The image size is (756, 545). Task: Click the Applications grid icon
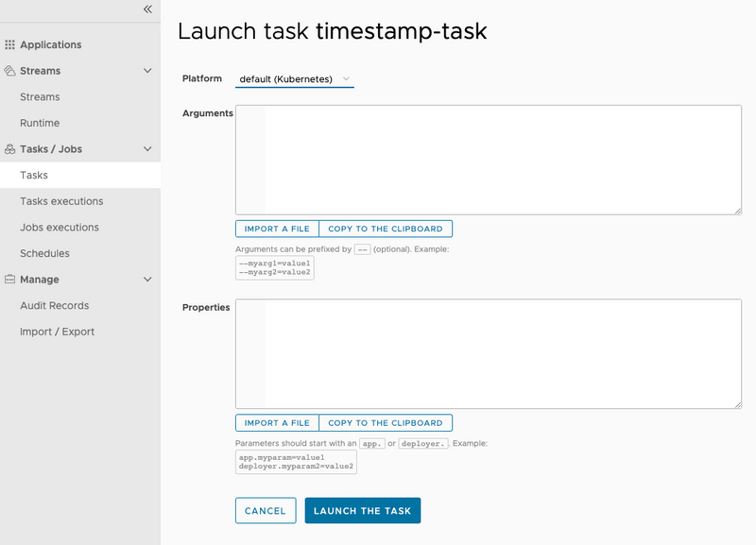11,44
